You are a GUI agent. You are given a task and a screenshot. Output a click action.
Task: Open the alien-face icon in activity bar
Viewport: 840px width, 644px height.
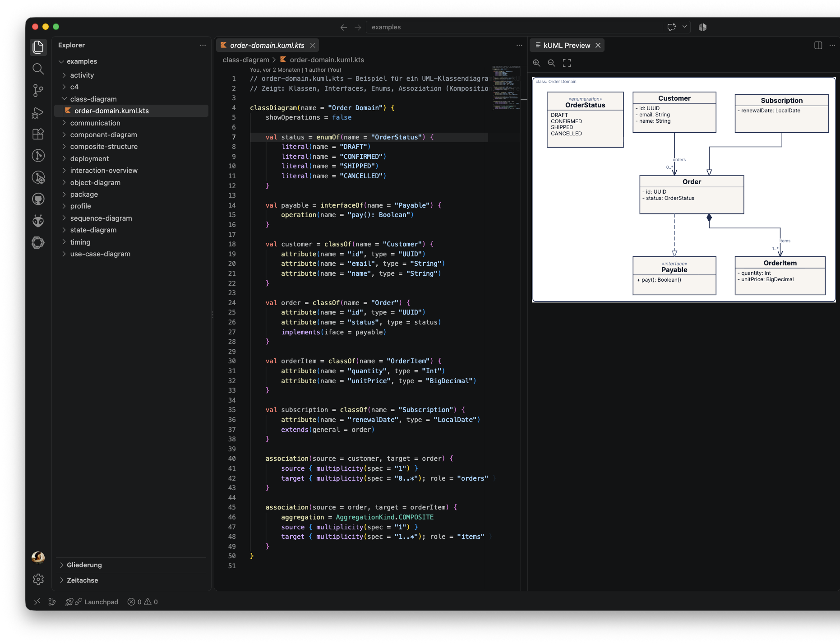(x=38, y=221)
